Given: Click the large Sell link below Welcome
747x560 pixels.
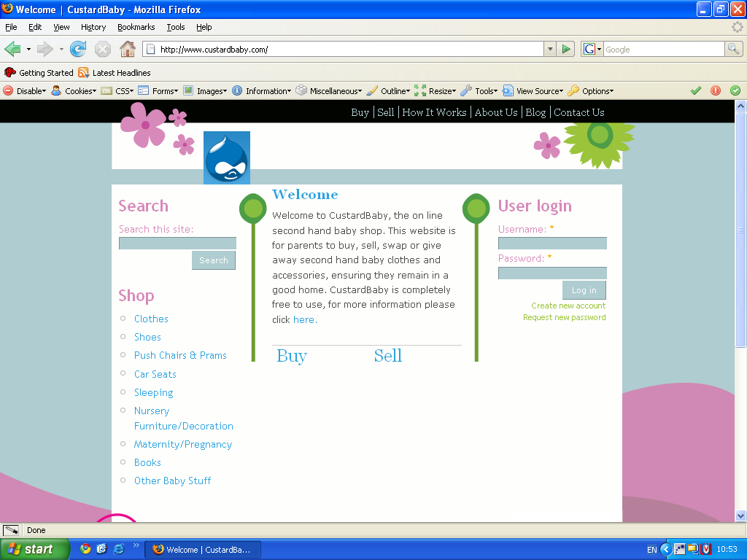Looking at the screenshot, I should click(x=388, y=356).
